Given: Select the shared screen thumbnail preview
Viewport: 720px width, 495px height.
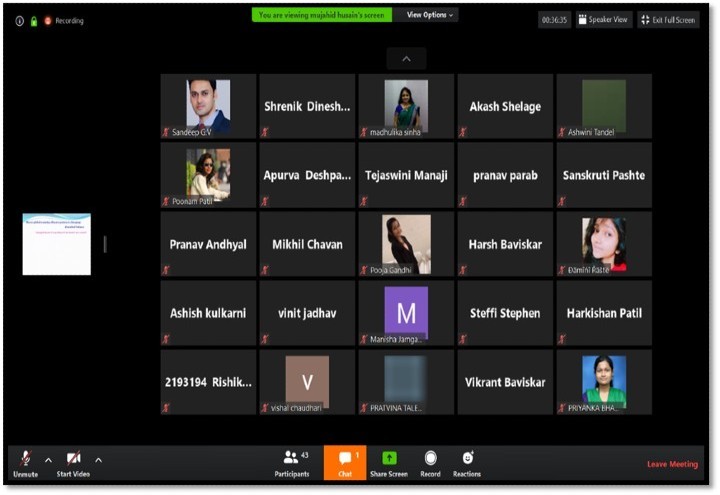Looking at the screenshot, I should pos(57,244).
